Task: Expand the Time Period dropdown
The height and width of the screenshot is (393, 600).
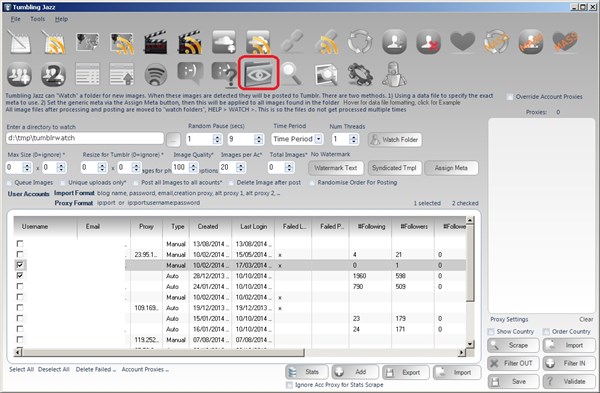Action: tap(319, 139)
